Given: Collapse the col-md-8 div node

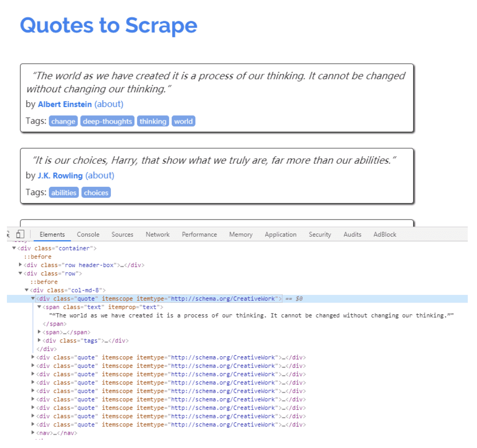Looking at the screenshot, I should click(26, 290).
